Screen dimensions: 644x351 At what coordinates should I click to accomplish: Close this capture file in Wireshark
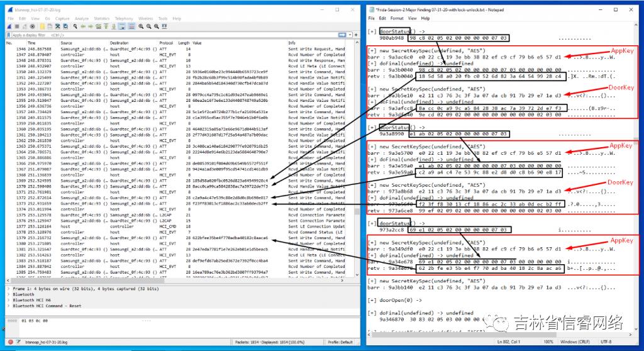57,26
